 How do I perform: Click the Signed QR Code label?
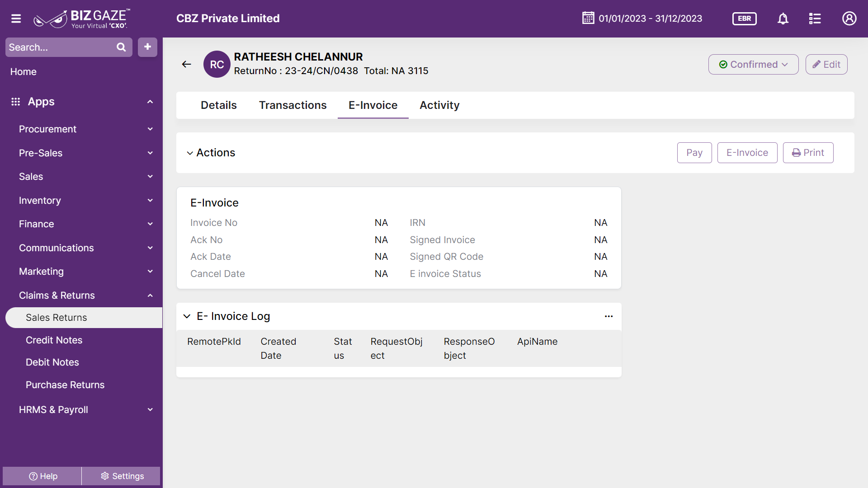click(446, 257)
